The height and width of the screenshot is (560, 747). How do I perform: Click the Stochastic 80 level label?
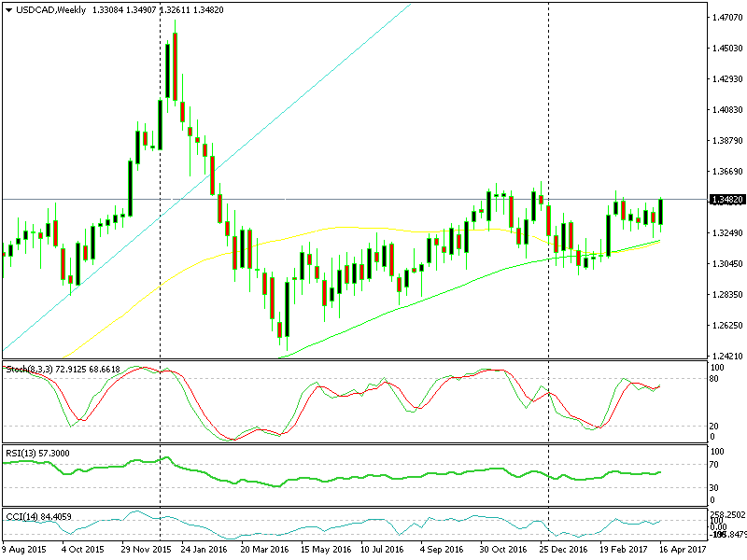714,379
